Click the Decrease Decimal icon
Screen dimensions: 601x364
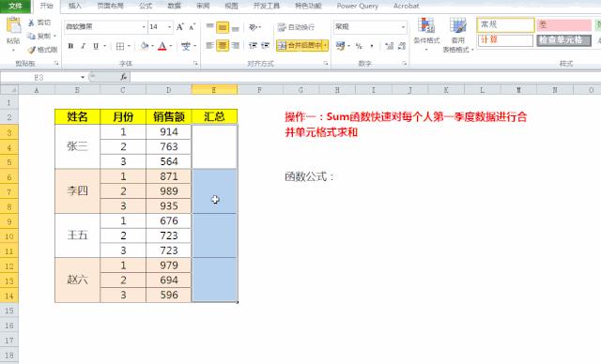402,46
